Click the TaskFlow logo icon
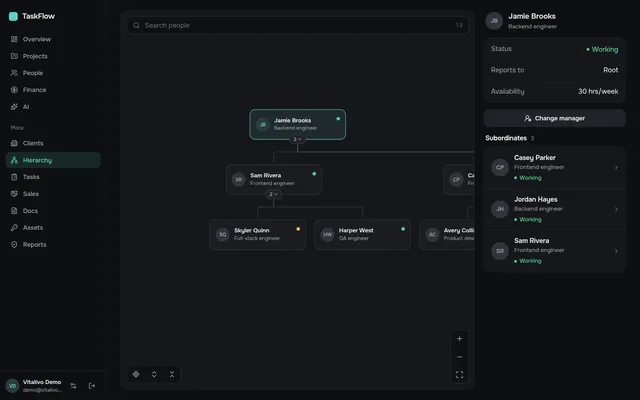This screenshot has width=640, height=400. (x=13, y=16)
